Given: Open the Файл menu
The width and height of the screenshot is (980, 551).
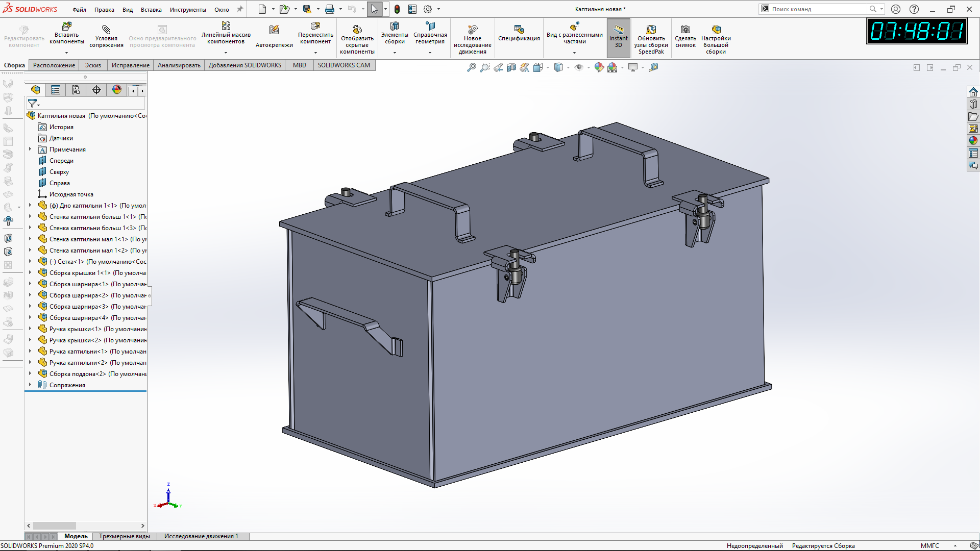Looking at the screenshot, I should coord(79,10).
